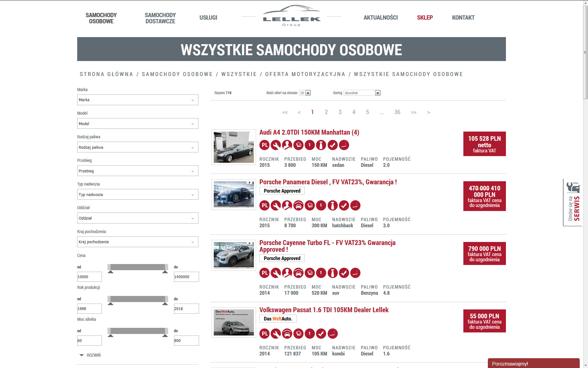Click the cigarette icon on Porsche Panamera
Image resolution: width=588 pixels, height=368 pixels.
[x=355, y=205]
